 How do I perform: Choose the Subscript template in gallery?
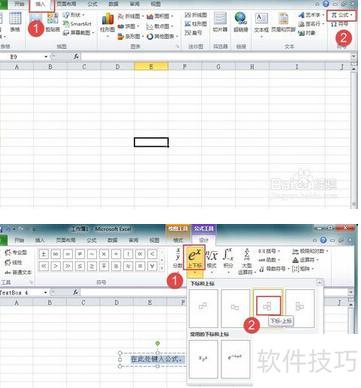click(x=235, y=308)
